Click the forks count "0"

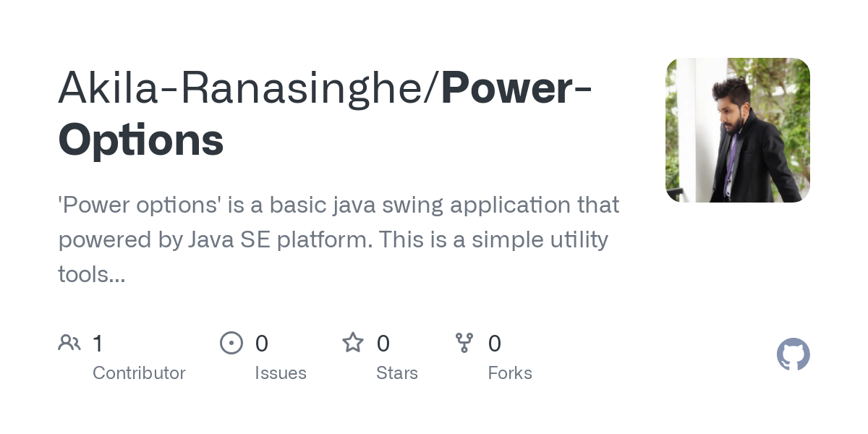(x=495, y=344)
